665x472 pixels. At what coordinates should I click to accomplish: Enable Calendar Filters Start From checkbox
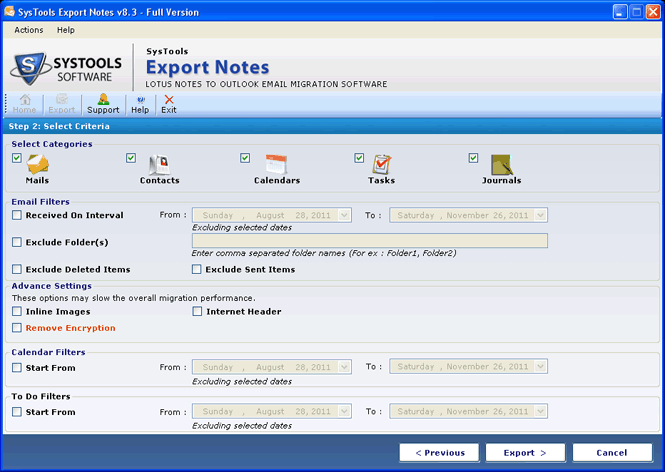tap(17, 368)
